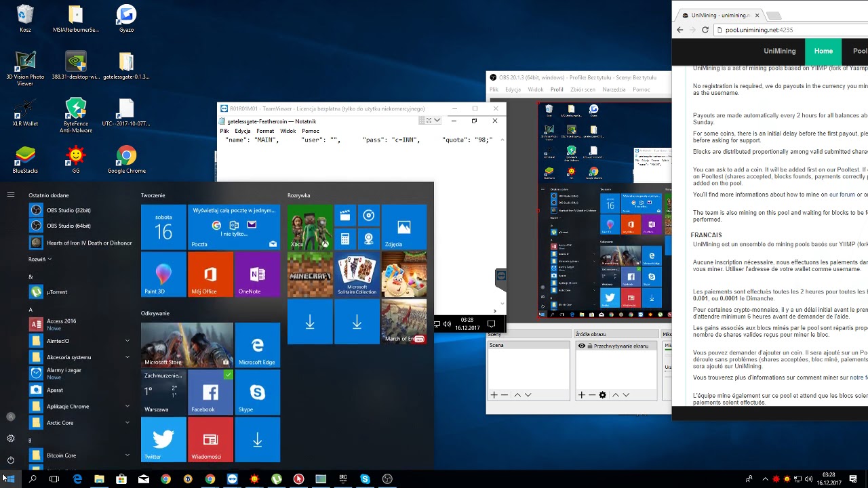
Task: Open source properties gear in OBS
Action: coord(602,395)
